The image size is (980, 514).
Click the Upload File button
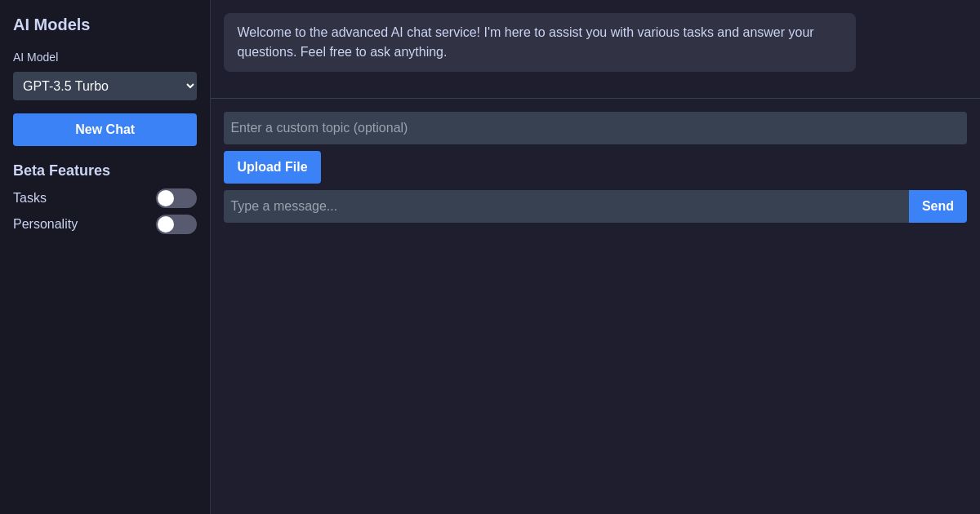point(272,167)
